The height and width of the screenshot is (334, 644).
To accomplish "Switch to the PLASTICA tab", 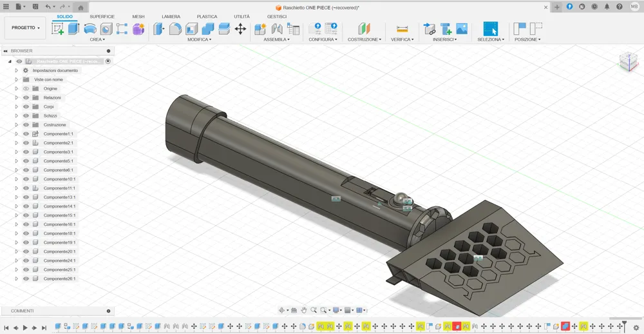I will pyautogui.click(x=207, y=17).
